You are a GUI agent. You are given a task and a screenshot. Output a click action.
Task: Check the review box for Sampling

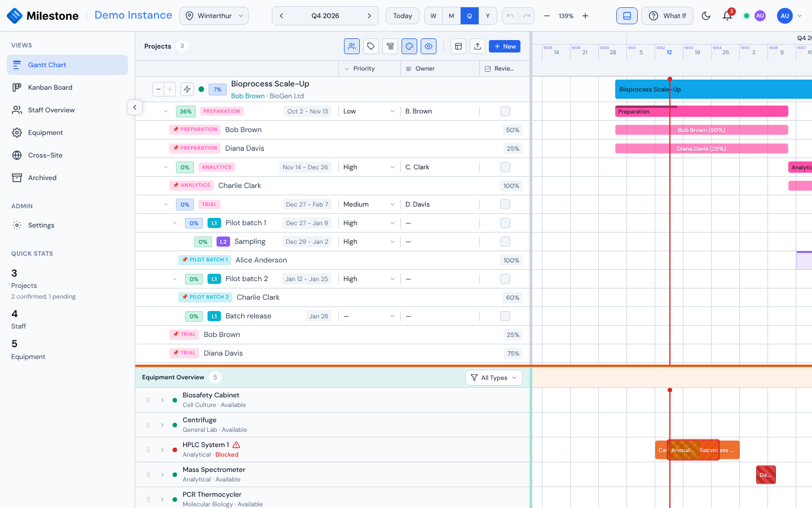(x=505, y=242)
